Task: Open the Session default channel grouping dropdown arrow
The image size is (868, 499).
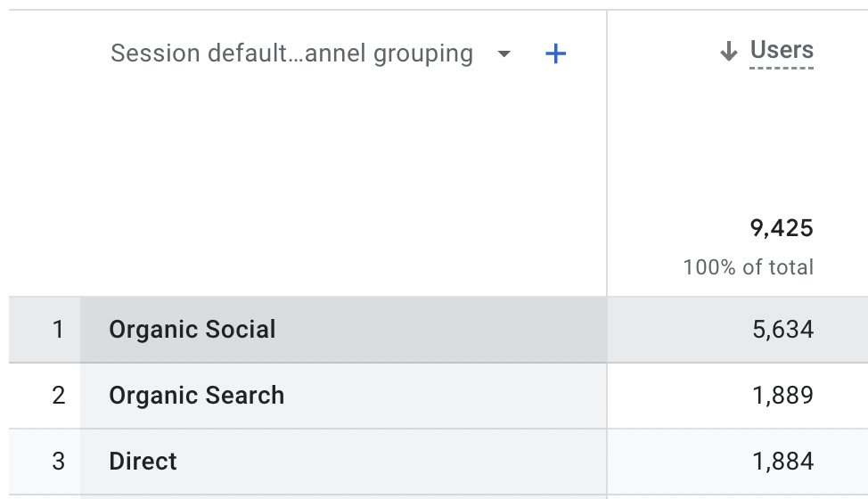Action: click(504, 54)
